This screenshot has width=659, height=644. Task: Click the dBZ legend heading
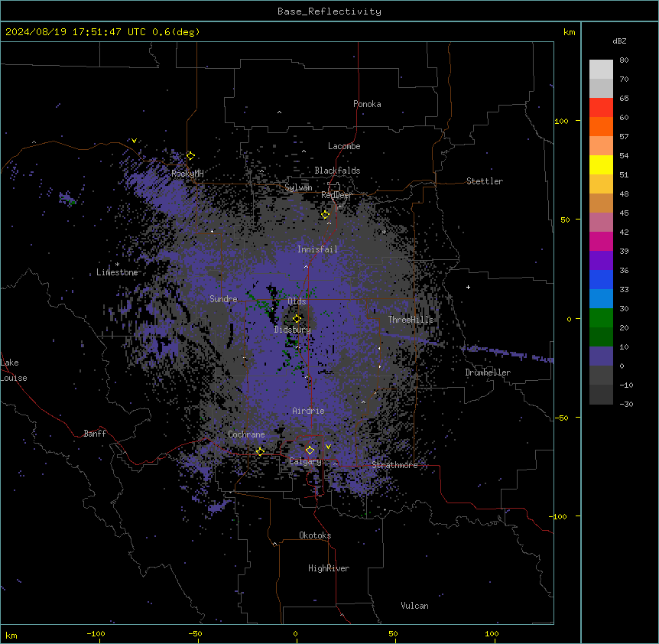coord(619,41)
